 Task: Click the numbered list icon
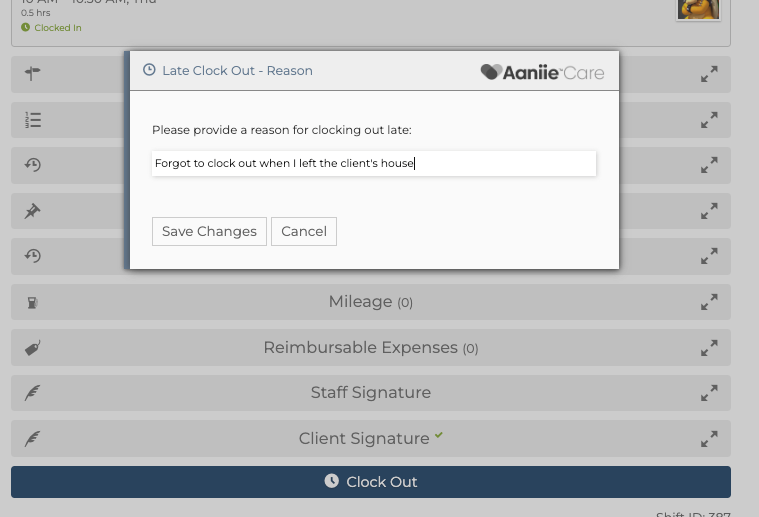pyautogui.click(x=32, y=120)
